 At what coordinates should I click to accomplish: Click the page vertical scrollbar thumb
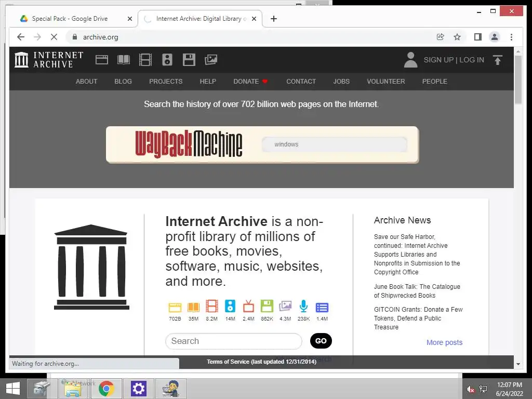point(518,79)
